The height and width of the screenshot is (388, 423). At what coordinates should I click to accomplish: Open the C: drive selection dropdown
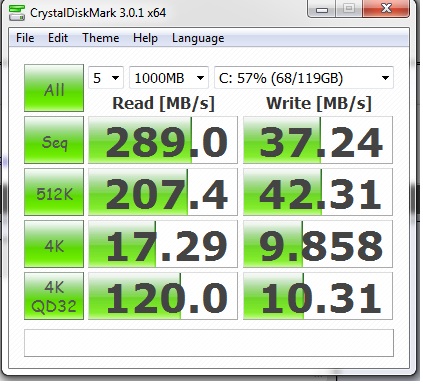[x=304, y=78]
